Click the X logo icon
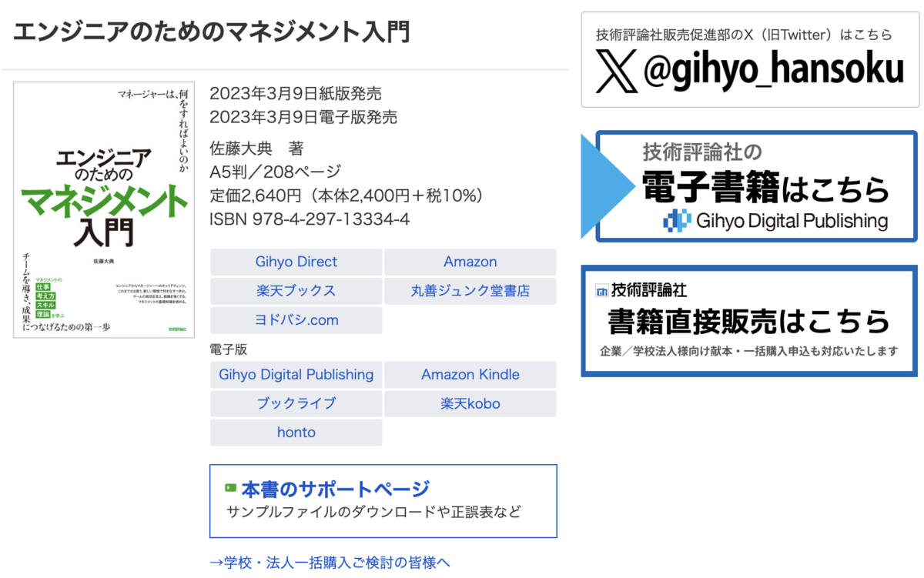Viewport: 924px width, 578px height. coord(618,70)
